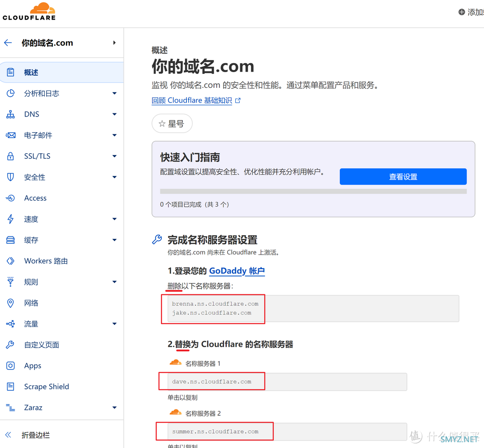Open the Access menu item
The image size is (484, 448).
[62, 198]
